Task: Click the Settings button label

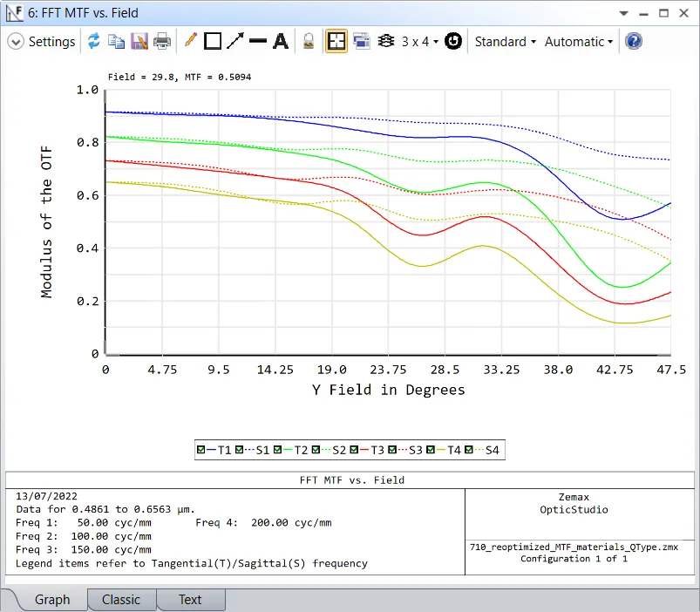Action: (x=51, y=42)
